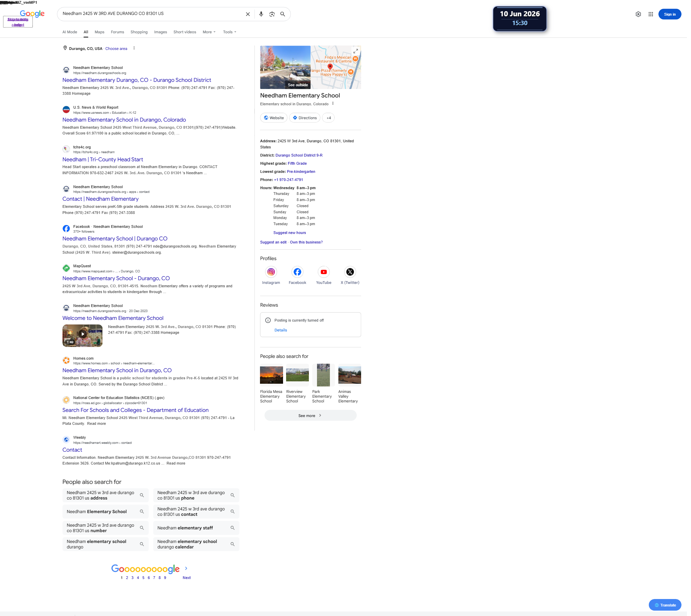This screenshot has width=691, height=616.
Task: Open Riverview Elementary School thumbnail
Action: tap(298, 375)
